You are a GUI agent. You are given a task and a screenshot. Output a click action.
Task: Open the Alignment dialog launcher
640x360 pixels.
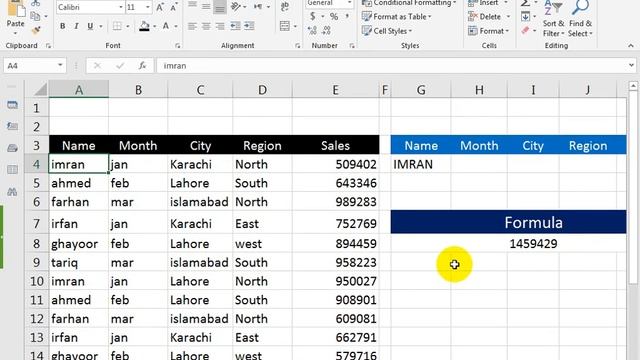click(297, 46)
